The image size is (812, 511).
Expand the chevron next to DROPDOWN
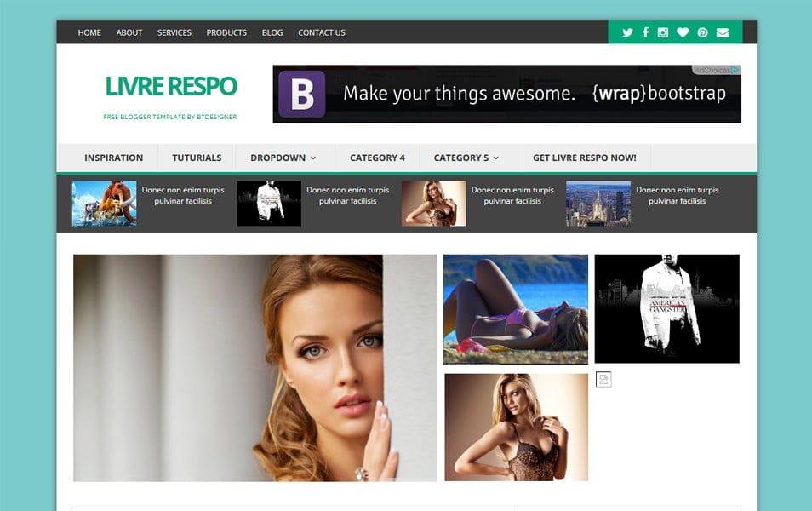point(311,158)
